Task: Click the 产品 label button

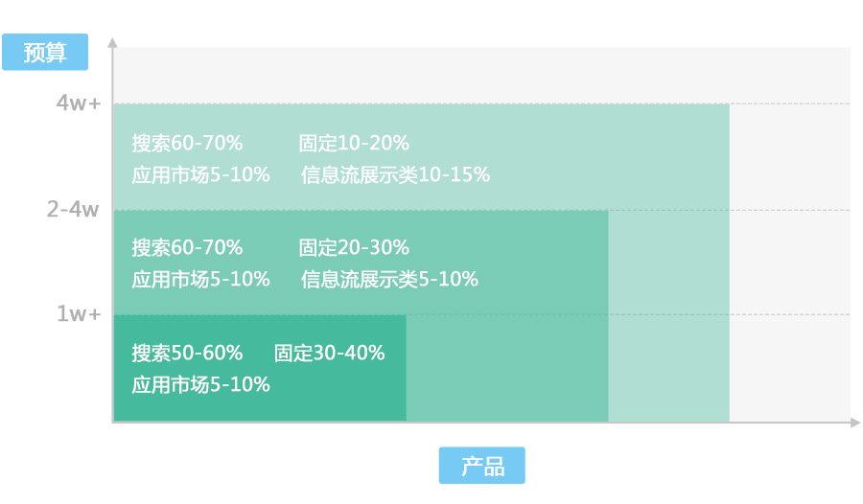Action: pyautogui.click(x=481, y=466)
